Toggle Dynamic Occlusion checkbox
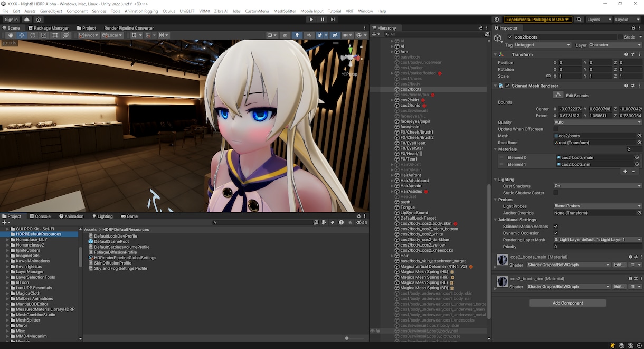 point(555,233)
